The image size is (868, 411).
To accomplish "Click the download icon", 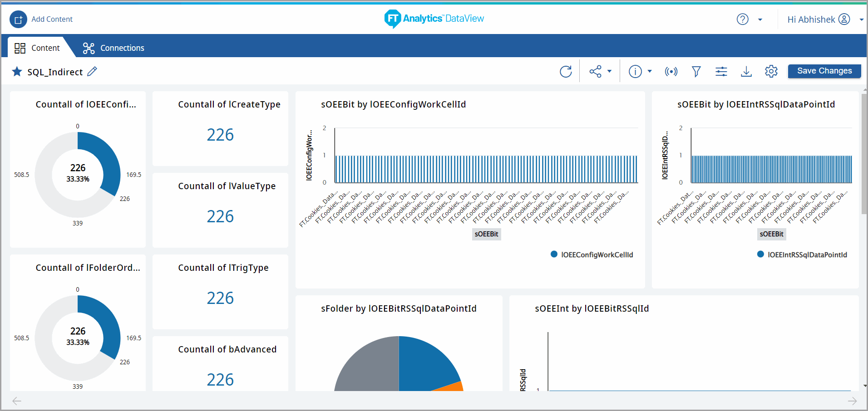I will (x=746, y=72).
